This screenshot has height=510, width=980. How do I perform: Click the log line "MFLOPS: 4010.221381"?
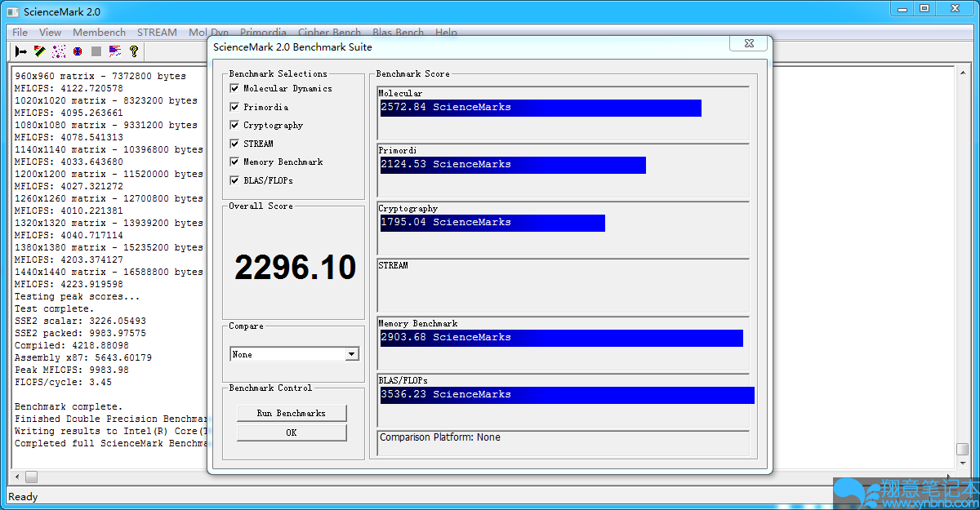pyautogui.click(x=69, y=211)
